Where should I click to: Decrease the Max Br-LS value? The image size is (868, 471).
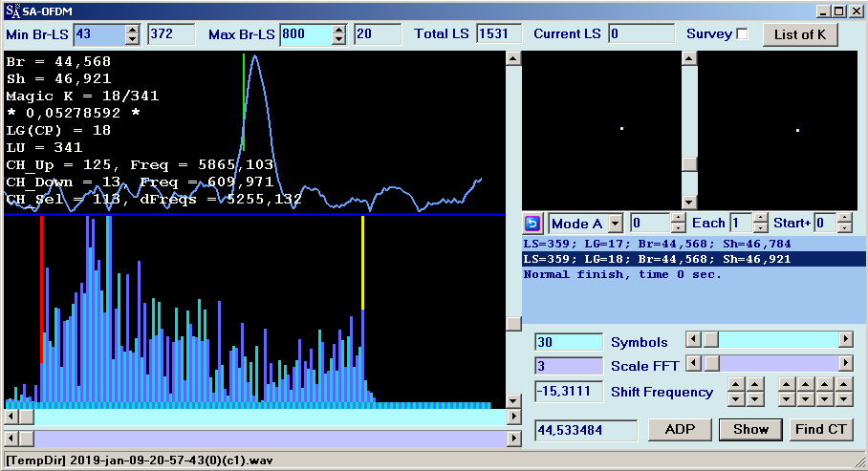pos(338,39)
